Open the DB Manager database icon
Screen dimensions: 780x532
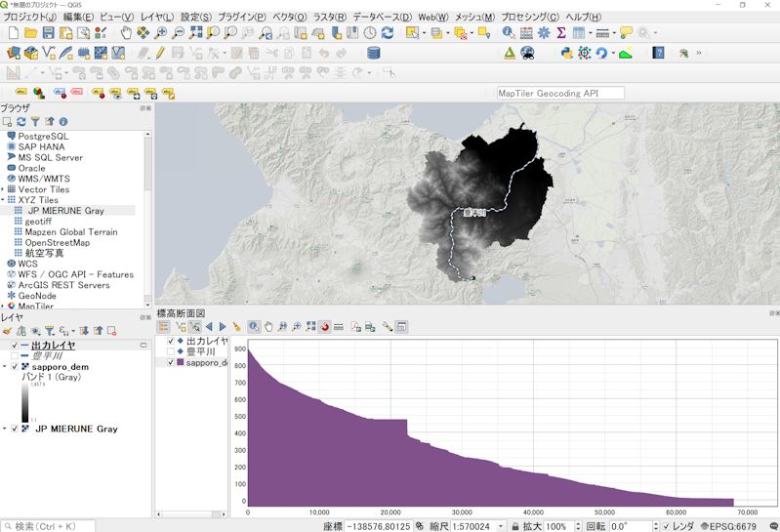(374, 53)
